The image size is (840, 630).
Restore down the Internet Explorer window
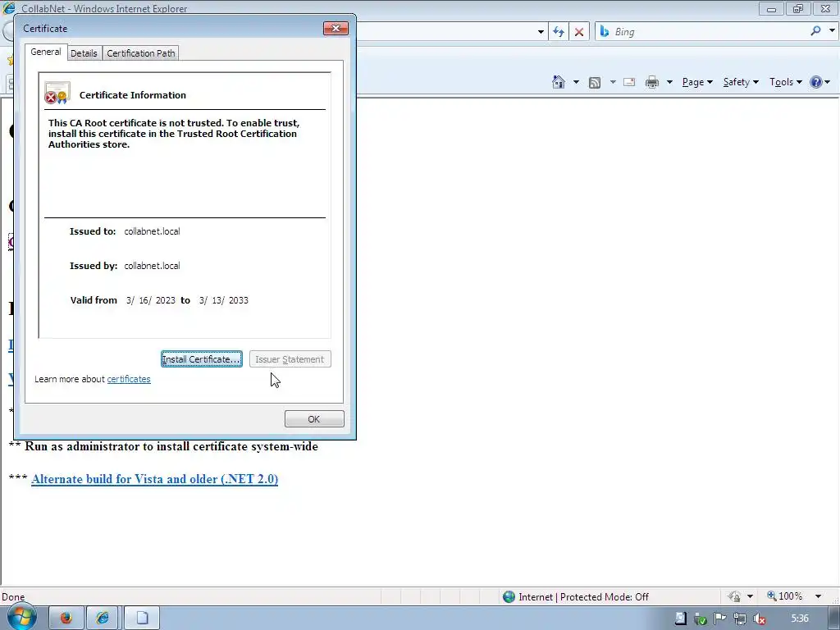point(798,8)
